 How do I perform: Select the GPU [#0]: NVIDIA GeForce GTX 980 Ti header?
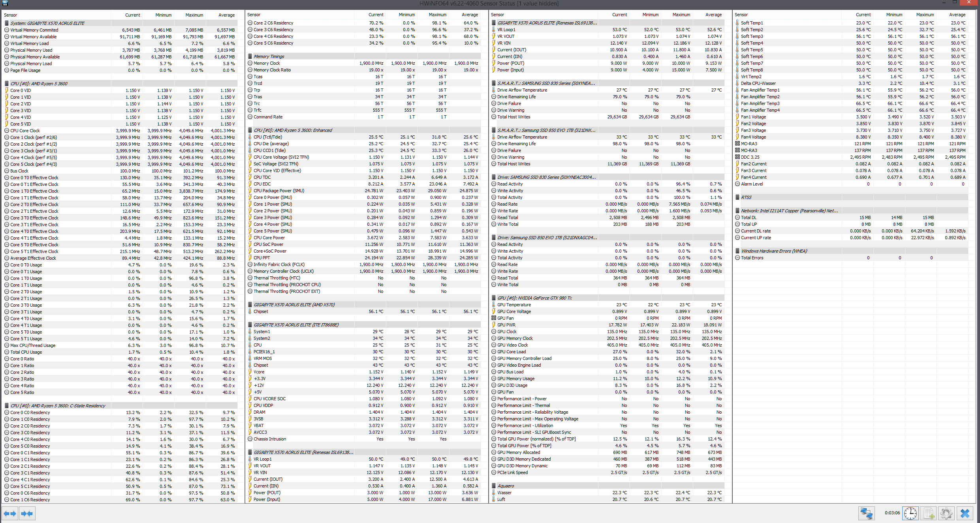[608, 298]
